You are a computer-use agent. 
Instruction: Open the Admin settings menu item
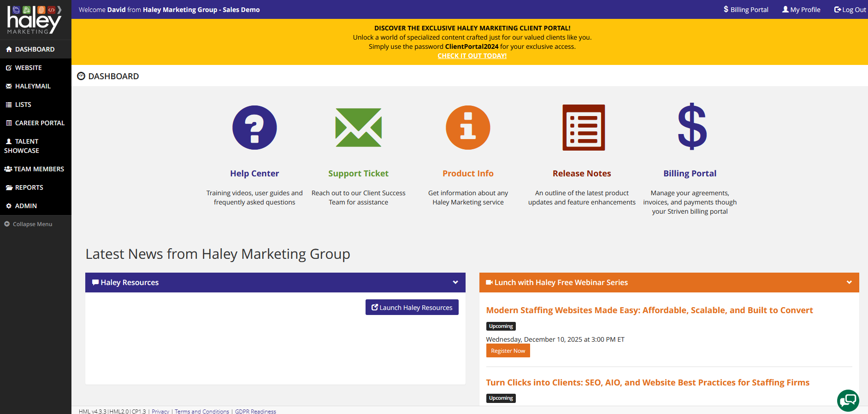tap(25, 206)
